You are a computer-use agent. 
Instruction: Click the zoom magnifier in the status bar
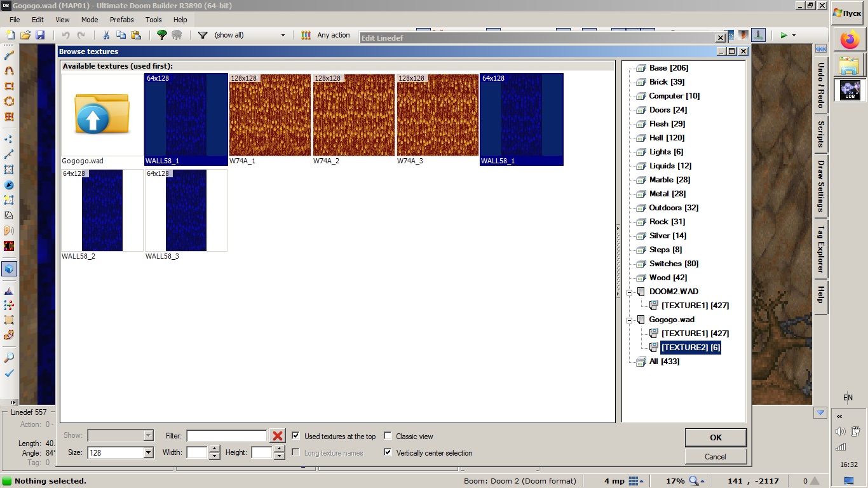(695, 481)
